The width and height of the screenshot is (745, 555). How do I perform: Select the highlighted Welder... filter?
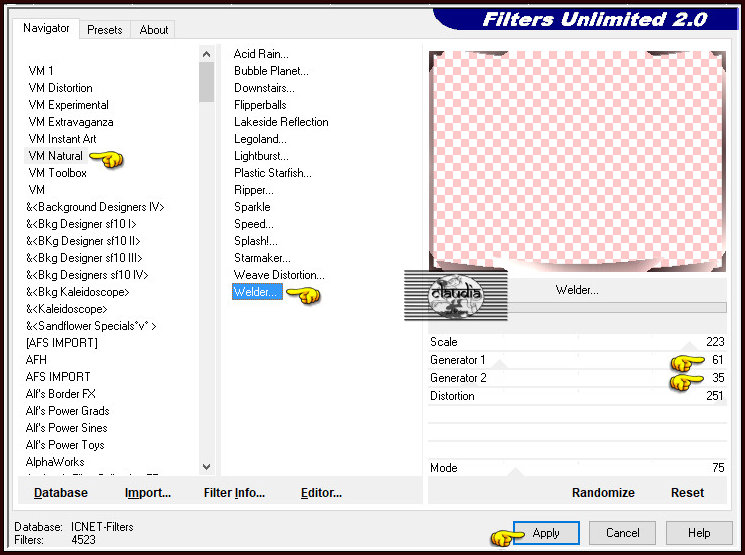(x=257, y=292)
